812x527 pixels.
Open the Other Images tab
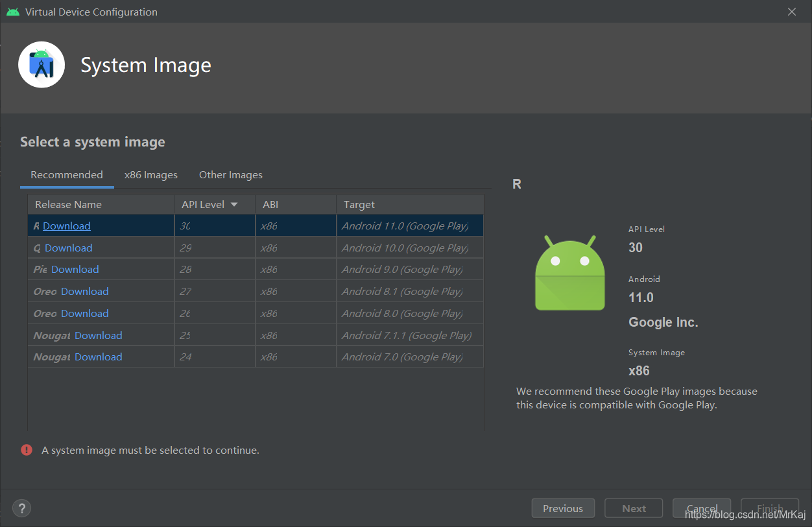tap(231, 175)
